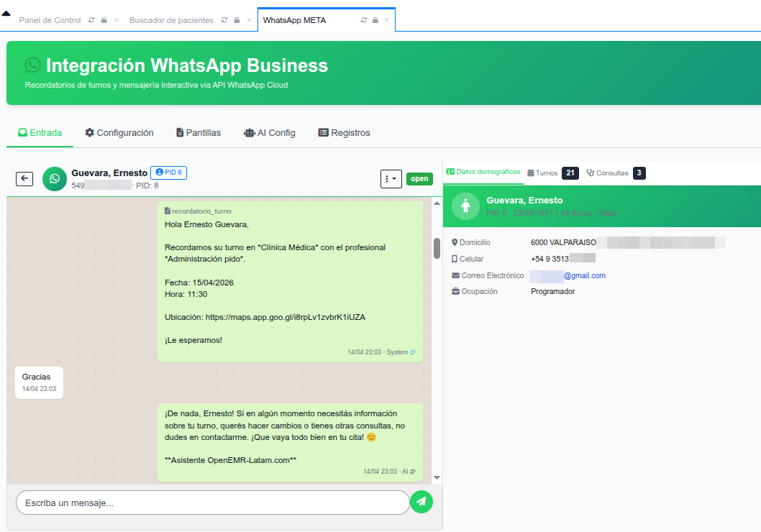
Task: Click the patient person avatar in demographics
Action: click(465, 206)
